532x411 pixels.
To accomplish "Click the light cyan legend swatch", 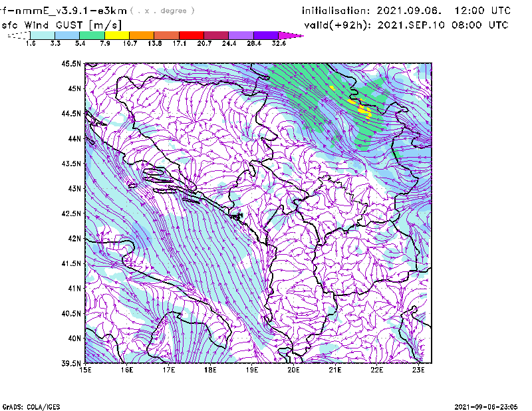I will [x=43, y=35].
